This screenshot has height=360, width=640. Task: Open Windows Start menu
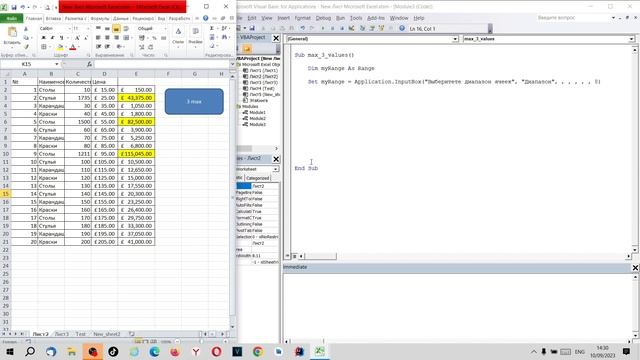click(9, 351)
